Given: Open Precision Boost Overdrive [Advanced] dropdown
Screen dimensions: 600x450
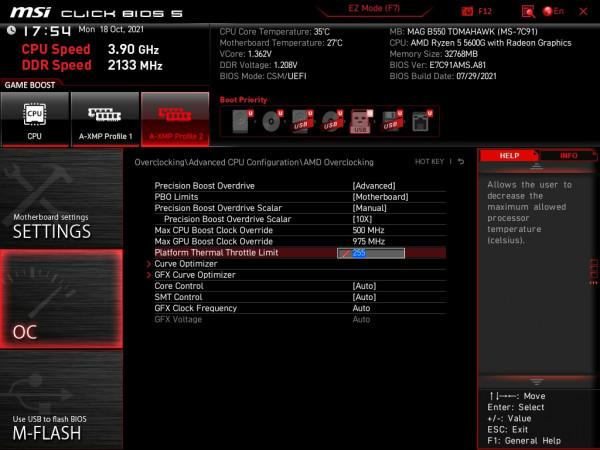Looking at the screenshot, I should [374, 186].
